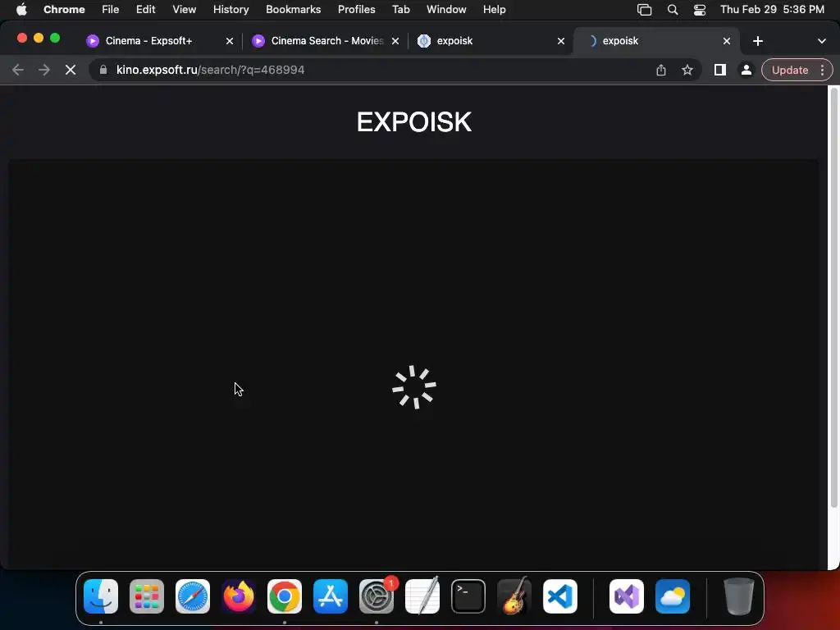Screen dimensions: 840x630
Task: Expand the tab search dropdown
Action: point(821,41)
